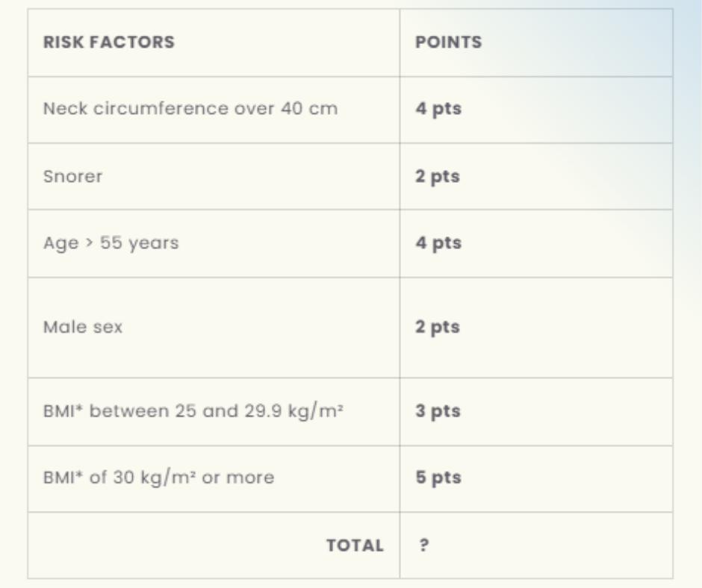Click the 2 pts value beside Snorer

click(438, 177)
